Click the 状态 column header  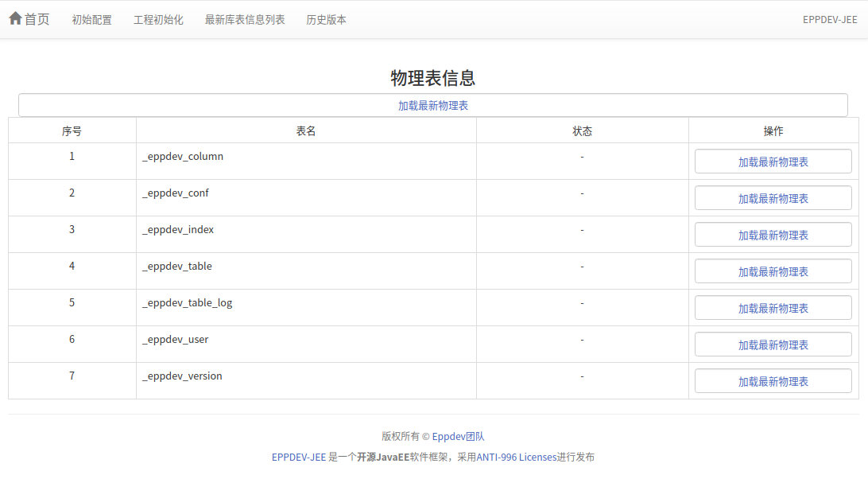582,131
